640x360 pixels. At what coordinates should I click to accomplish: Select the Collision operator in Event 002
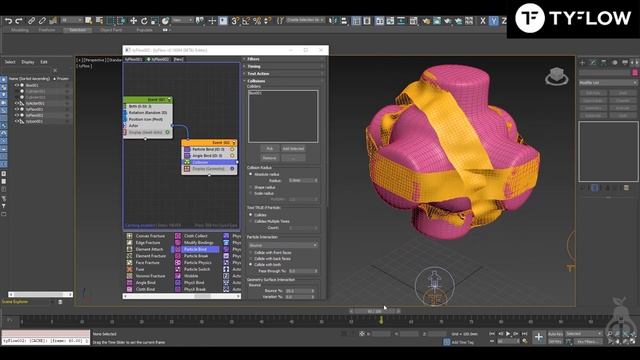click(x=209, y=162)
